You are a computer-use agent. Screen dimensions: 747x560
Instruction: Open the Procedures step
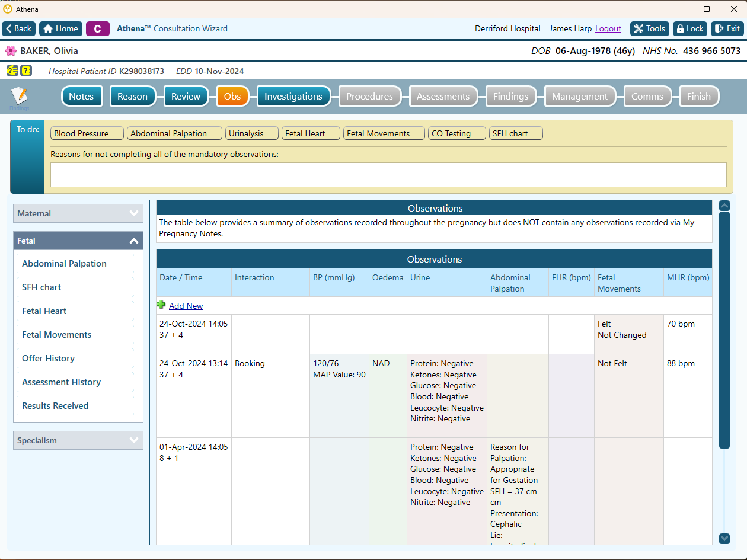[x=369, y=97]
